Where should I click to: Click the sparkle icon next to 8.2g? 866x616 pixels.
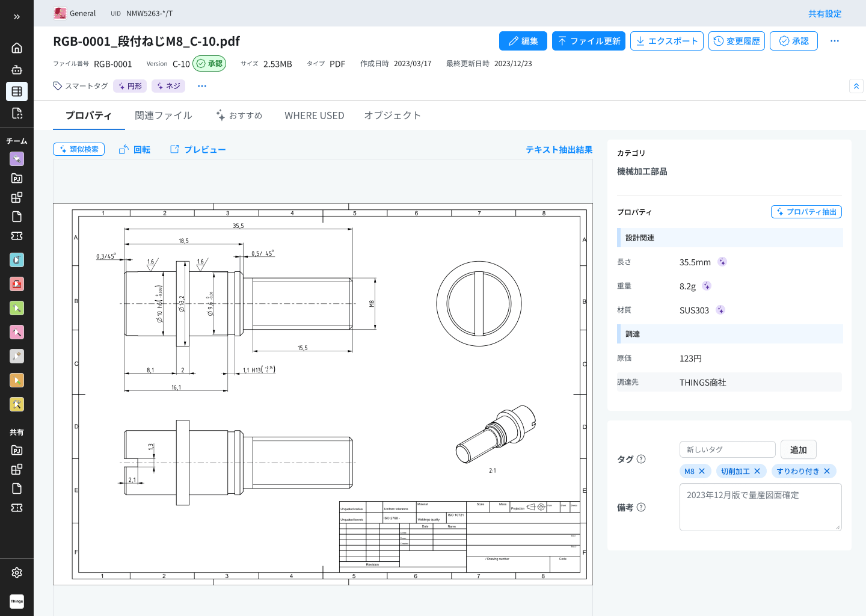click(707, 286)
